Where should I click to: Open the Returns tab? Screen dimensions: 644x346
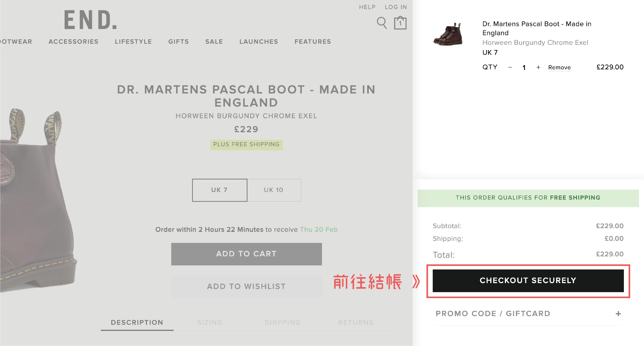coord(356,323)
